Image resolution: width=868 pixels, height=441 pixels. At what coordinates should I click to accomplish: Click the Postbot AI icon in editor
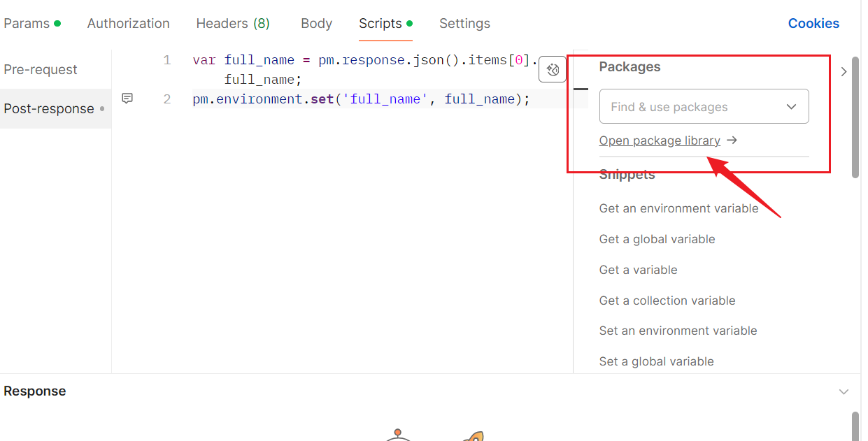point(552,69)
